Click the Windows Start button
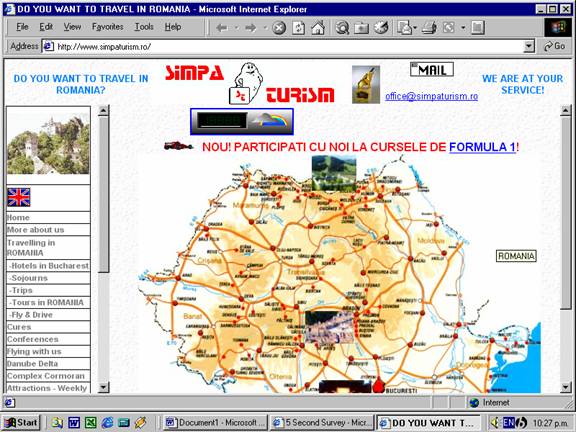The image size is (576, 432). point(21,422)
